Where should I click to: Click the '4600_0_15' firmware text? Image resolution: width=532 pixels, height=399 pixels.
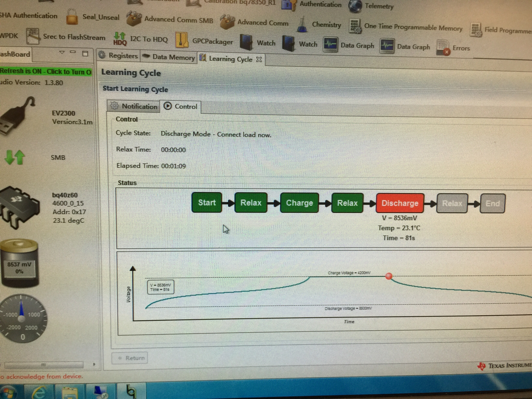[68, 203]
